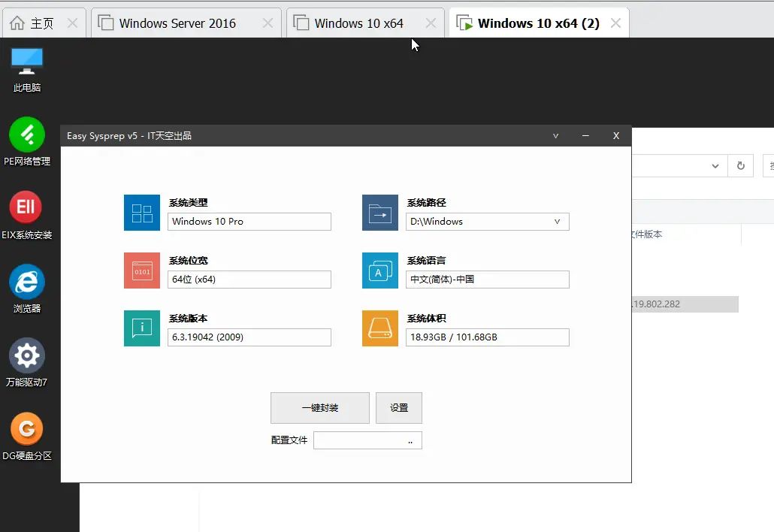The height and width of the screenshot is (532, 774).
Task: Click the 系统位宽 binary icon
Action: point(142,271)
